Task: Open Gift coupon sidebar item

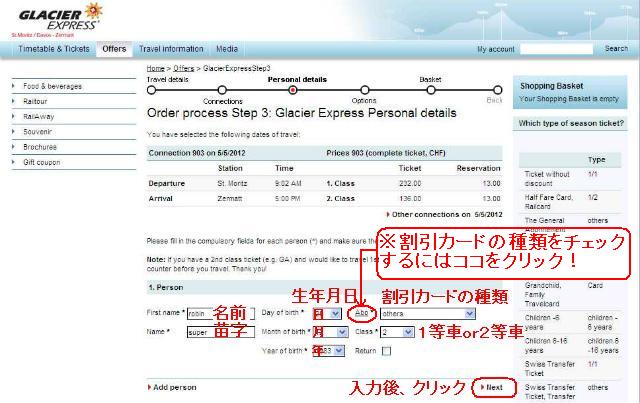Action: pos(41,162)
